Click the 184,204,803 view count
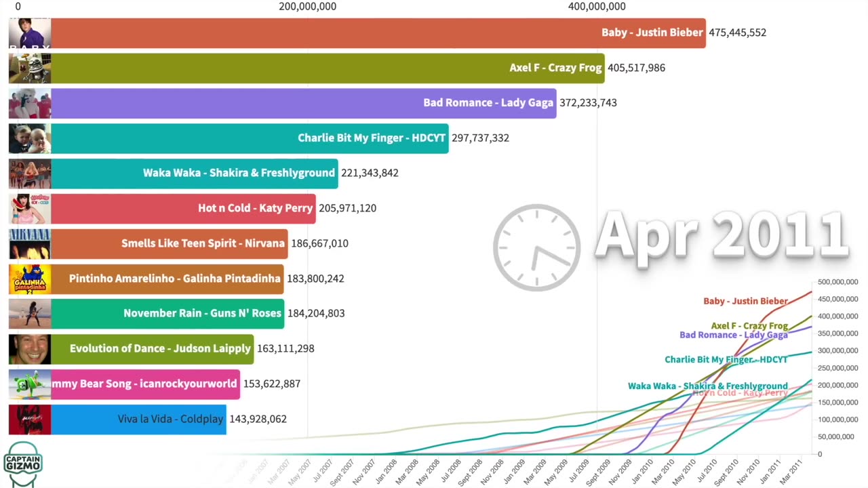Image resolution: width=868 pixels, height=488 pixels. click(316, 314)
